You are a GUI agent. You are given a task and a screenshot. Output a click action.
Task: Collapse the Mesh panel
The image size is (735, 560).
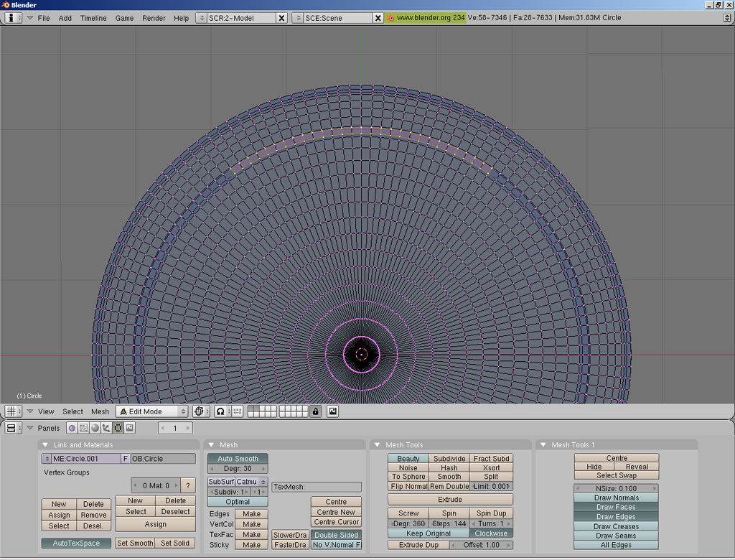pos(212,444)
